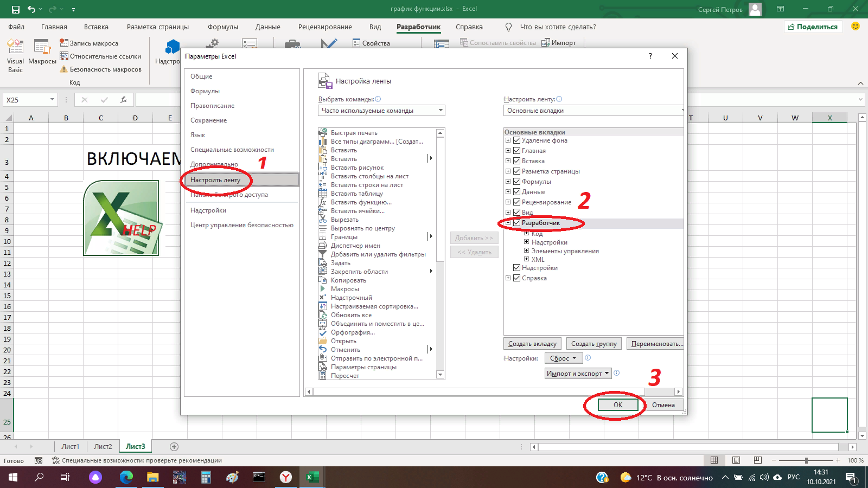868x488 pixels.
Task: Click the commands list scroll down arrow
Action: tap(441, 375)
